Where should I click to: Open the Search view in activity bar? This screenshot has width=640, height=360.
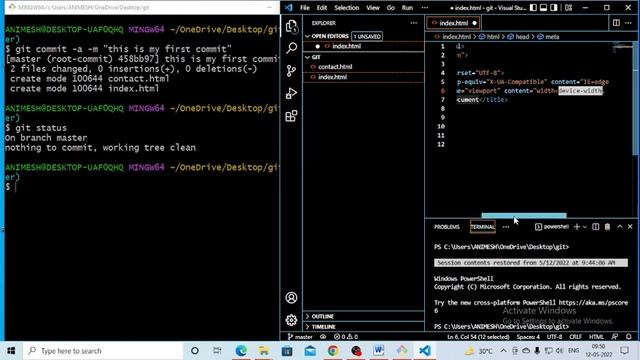(291, 48)
